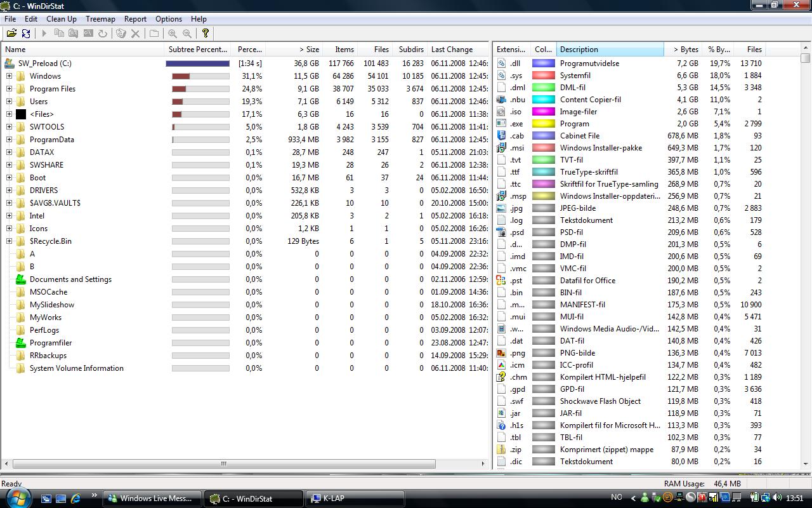Viewport: 812px width, 508px height.
Task: Click the cyan color swatch for .nbu
Action: tap(543, 100)
